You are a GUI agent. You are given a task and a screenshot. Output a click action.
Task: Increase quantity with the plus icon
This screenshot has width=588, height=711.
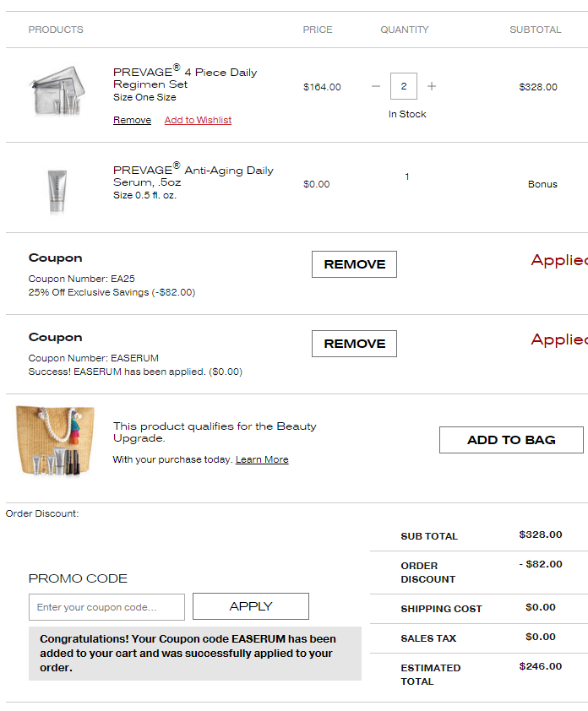[x=432, y=86]
